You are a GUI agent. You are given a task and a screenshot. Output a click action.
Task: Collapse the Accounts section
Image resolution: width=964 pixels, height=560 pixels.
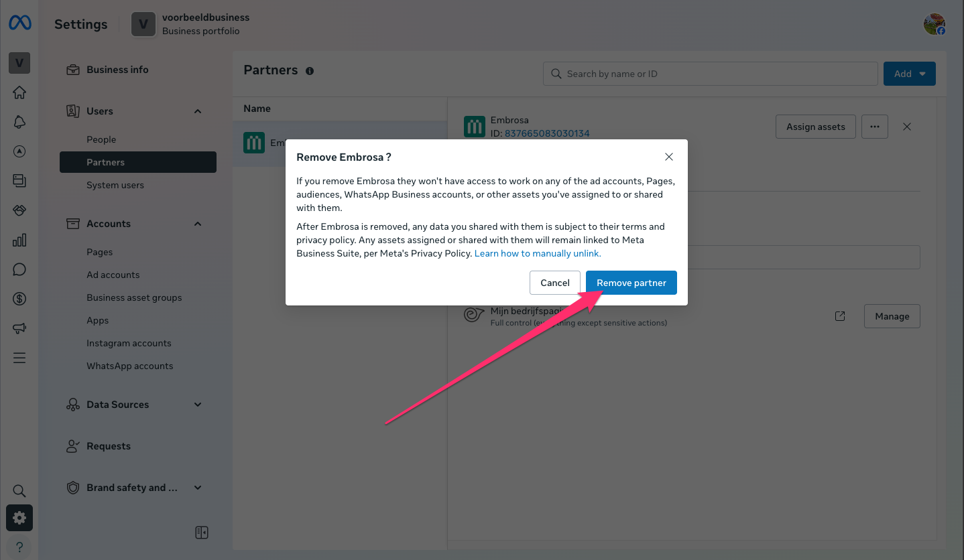pyautogui.click(x=198, y=224)
